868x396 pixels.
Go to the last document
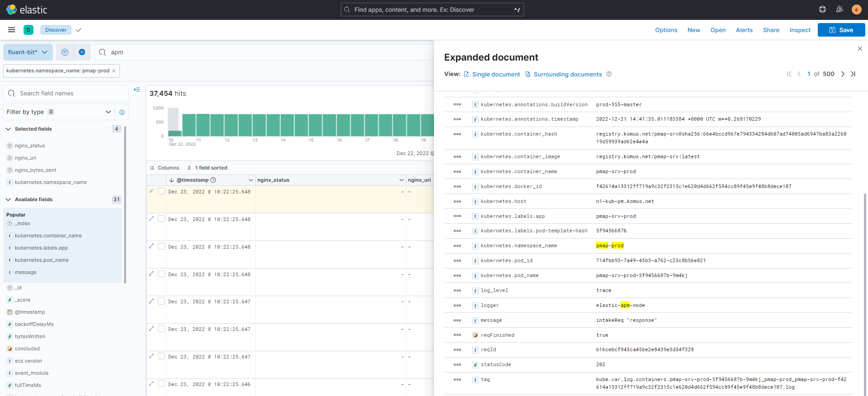tap(853, 74)
